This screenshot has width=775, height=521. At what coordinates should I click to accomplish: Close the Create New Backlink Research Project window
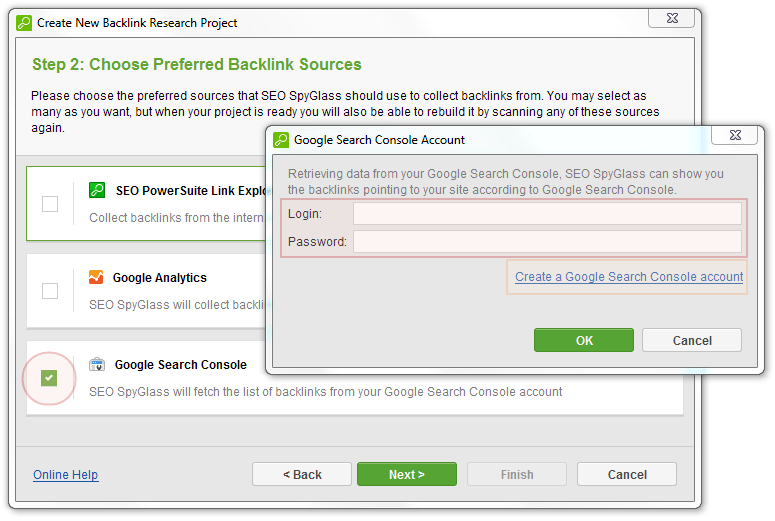click(671, 17)
